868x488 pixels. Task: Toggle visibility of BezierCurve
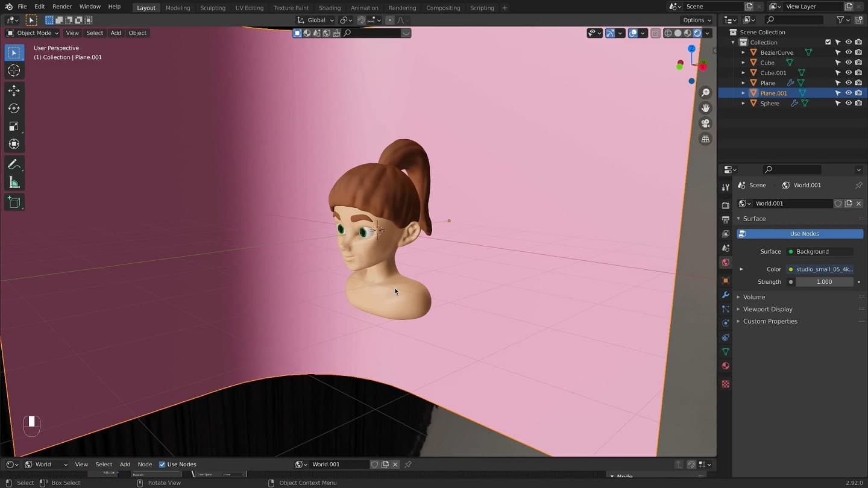point(848,52)
